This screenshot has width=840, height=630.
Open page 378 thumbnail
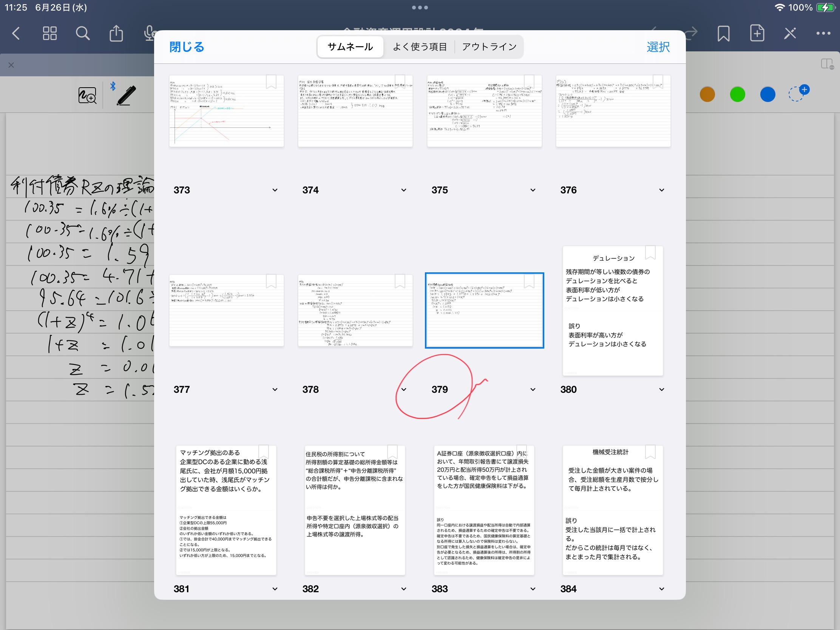355,310
